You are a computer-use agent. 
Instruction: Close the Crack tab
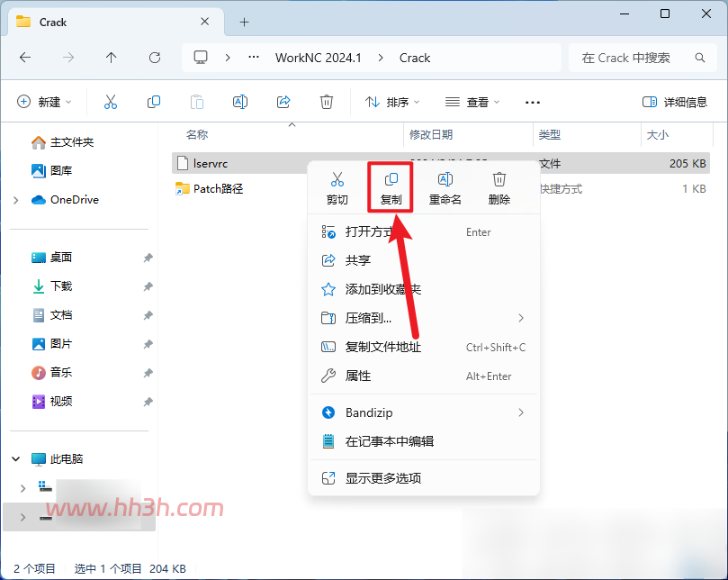[x=205, y=22]
